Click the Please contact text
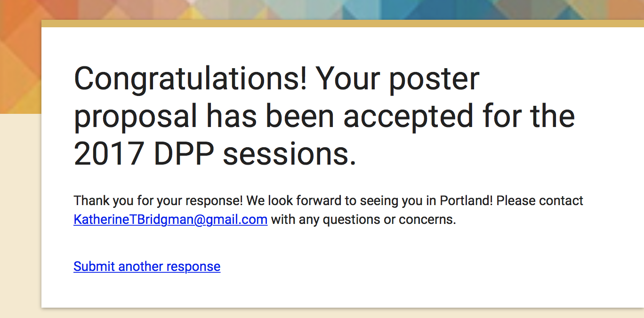 pos(539,200)
